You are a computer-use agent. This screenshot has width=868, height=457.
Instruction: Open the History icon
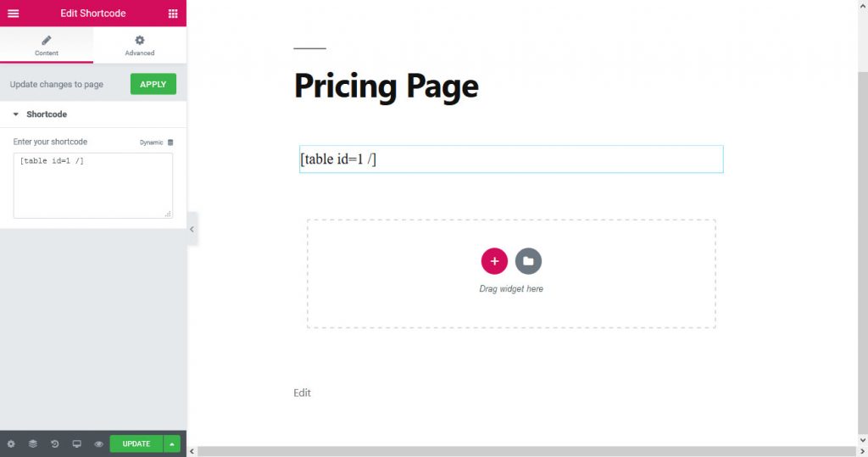pos(55,443)
